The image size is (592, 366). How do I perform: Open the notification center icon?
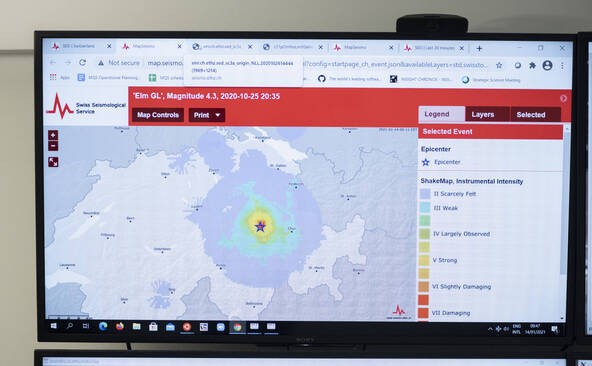click(x=555, y=330)
